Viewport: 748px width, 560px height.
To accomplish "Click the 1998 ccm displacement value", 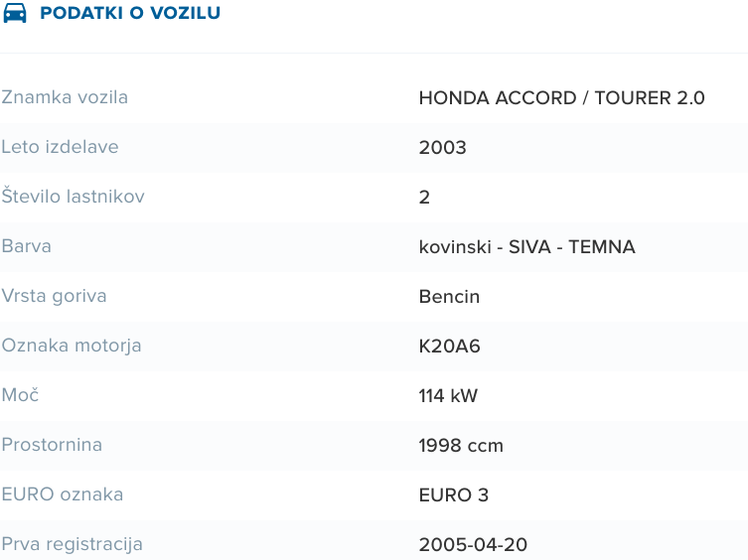I will pos(461,445).
